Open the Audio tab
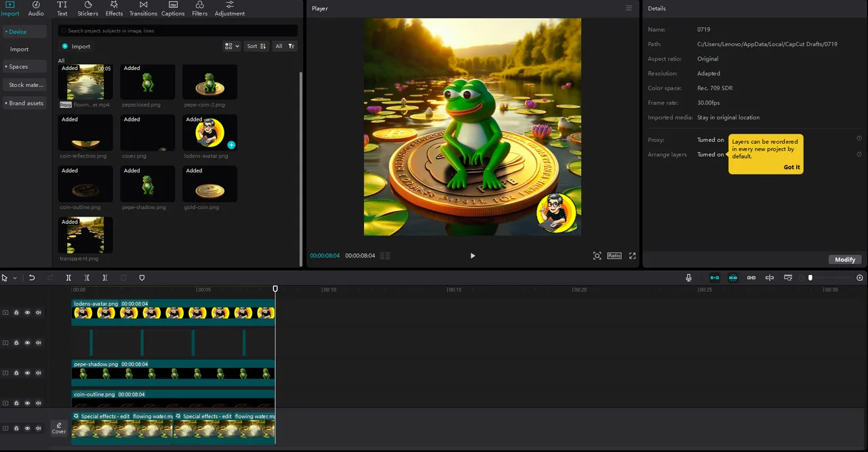The height and width of the screenshot is (452, 868). 36,9
